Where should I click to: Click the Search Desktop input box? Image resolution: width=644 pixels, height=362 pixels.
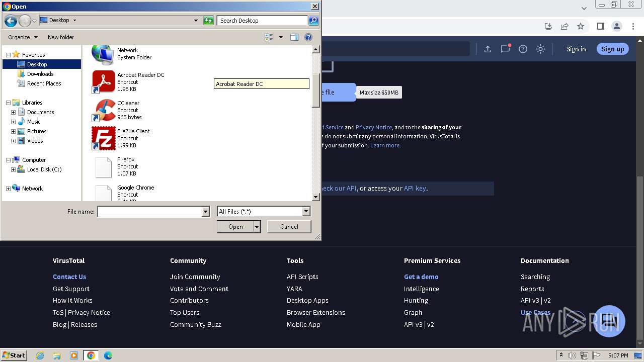click(x=263, y=21)
